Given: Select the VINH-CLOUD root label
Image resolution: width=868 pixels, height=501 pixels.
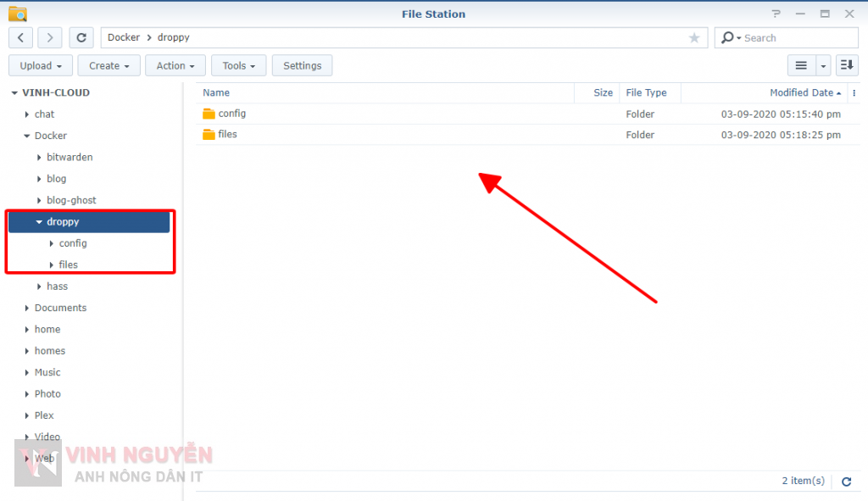Looking at the screenshot, I should tap(56, 93).
